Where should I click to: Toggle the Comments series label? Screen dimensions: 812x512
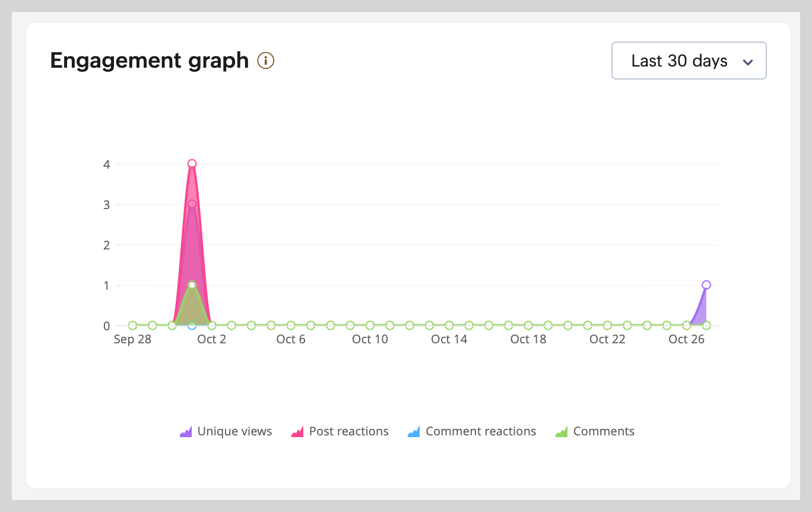tap(604, 432)
